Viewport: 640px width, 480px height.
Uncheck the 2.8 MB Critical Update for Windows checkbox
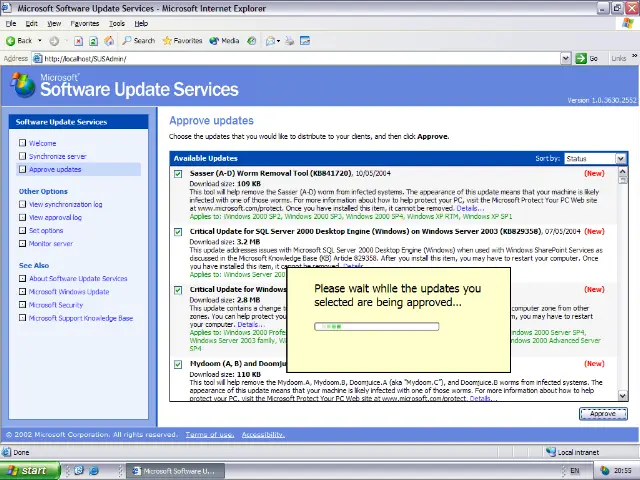tap(178, 290)
